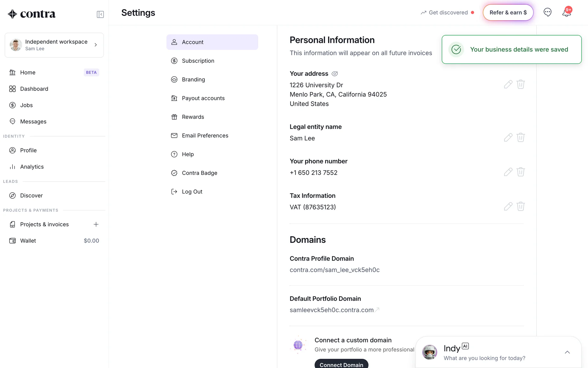Delete the legal entity name
The image size is (588, 368).
[521, 137]
